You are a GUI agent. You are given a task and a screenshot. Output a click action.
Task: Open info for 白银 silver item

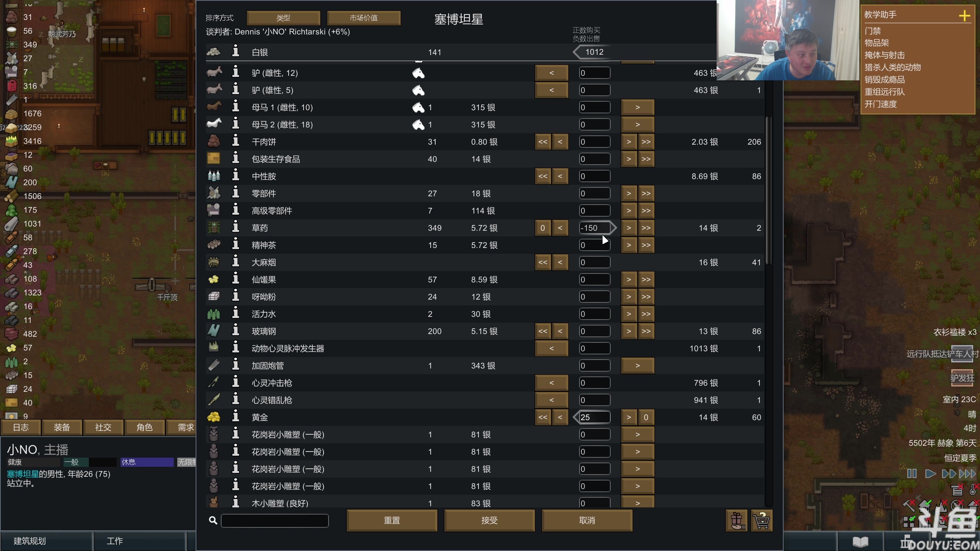point(236,51)
